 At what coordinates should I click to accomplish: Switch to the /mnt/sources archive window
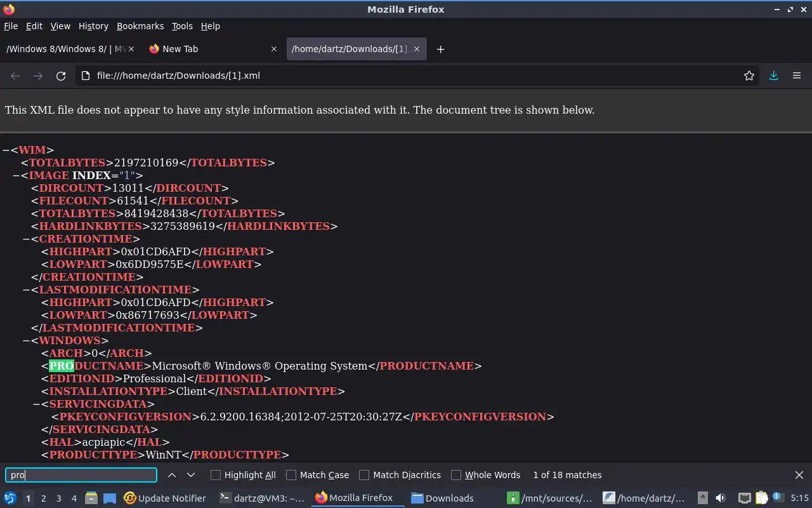[x=550, y=498]
